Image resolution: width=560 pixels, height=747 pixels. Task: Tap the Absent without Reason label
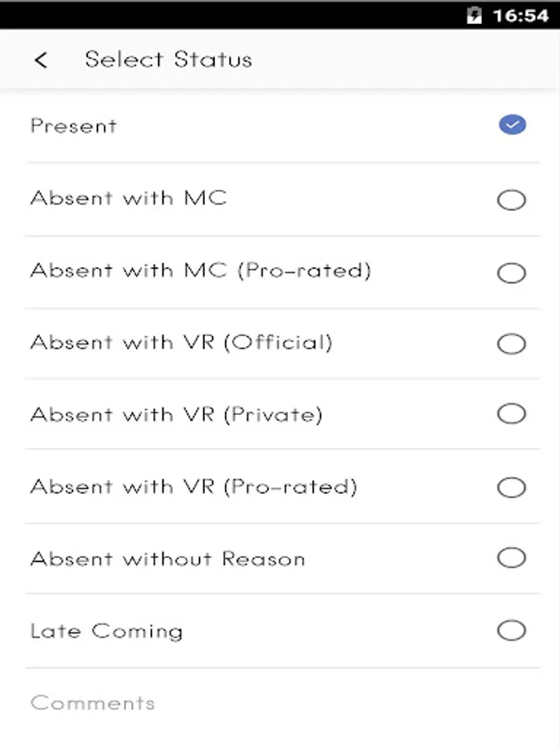pos(168,559)
